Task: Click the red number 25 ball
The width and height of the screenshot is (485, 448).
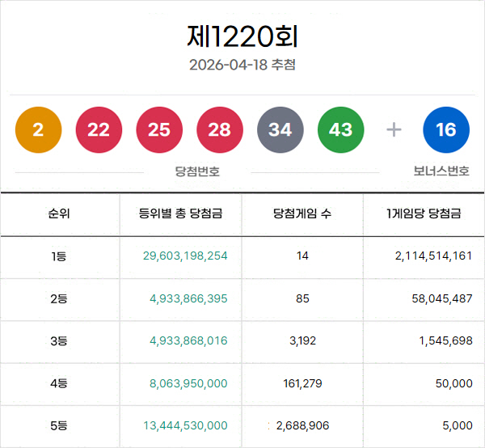Action: tap(159, 129)
